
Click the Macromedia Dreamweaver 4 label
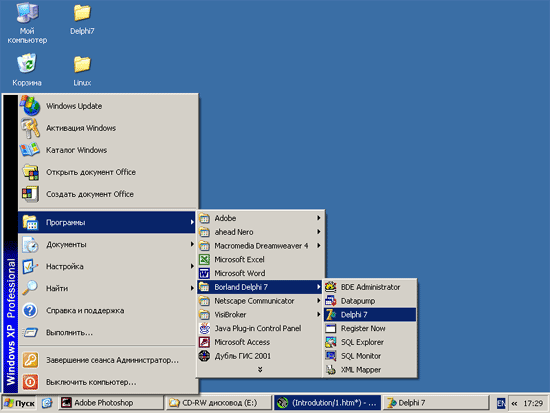pos(261,246)
